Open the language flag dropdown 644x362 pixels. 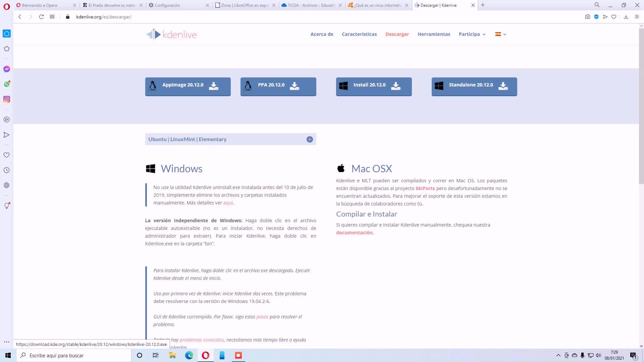(500, 34)
